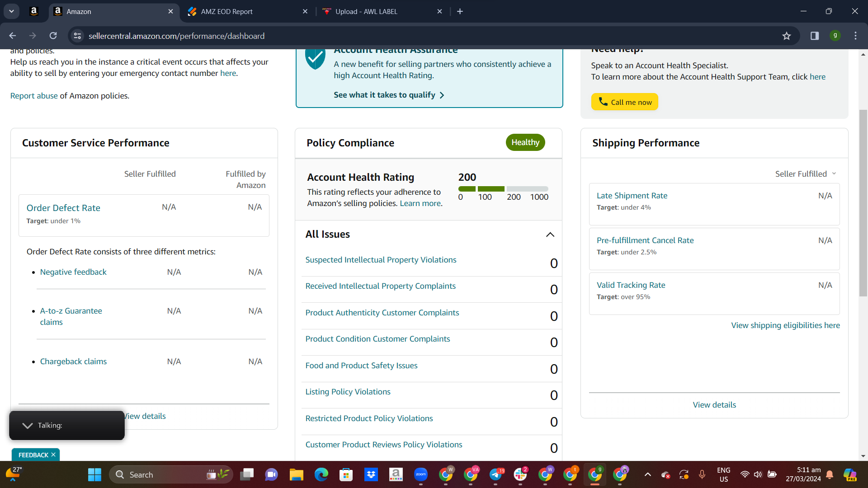Open File Explorer from the taskbar

297,474
